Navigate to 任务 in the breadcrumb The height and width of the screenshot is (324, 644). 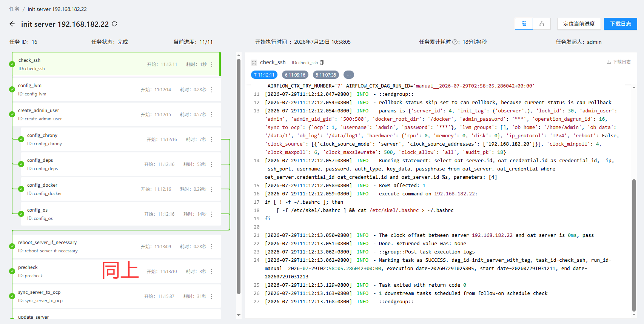click(x=14, y=9)
